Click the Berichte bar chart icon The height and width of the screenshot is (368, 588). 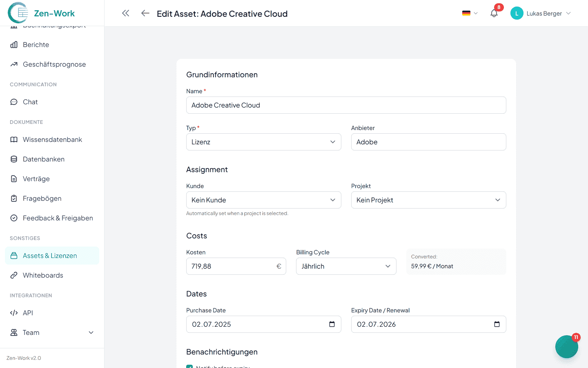[14, 45]
